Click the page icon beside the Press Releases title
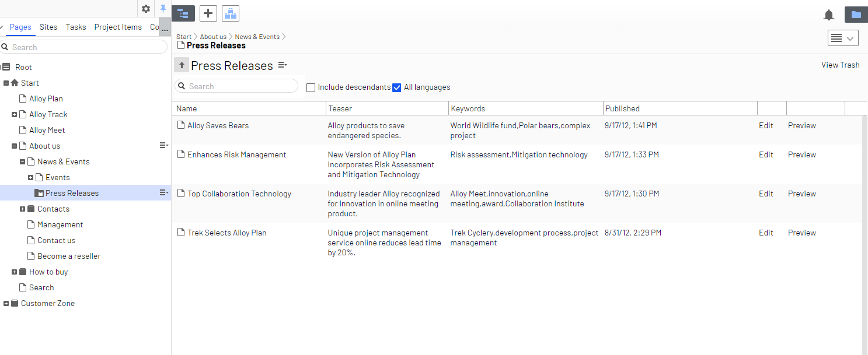The height and width of the screenshot is (355, 868). point(181,45)
